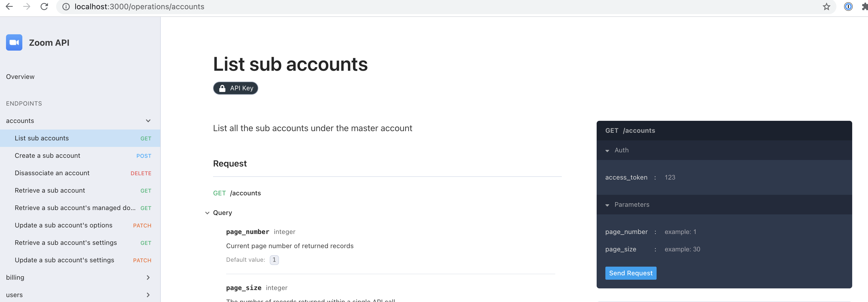Open the Overview page
Image resolution: width=868 pixels, height=302 pixels.
click(20, 76)
